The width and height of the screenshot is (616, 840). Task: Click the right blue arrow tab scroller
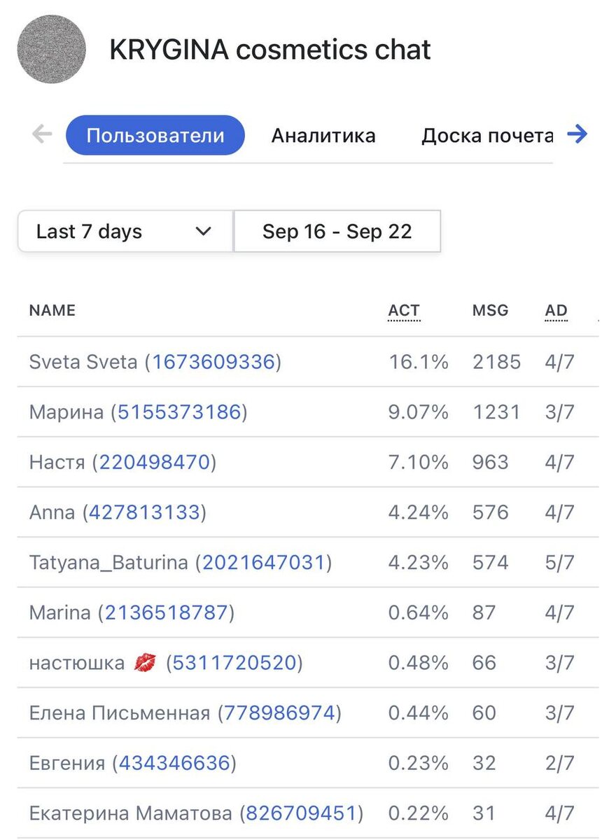pyautogui.click(x=577, y=134)
